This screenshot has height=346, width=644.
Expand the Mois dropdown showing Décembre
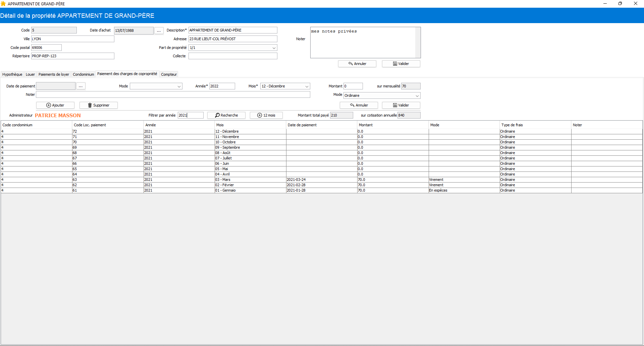click(307, 86)
